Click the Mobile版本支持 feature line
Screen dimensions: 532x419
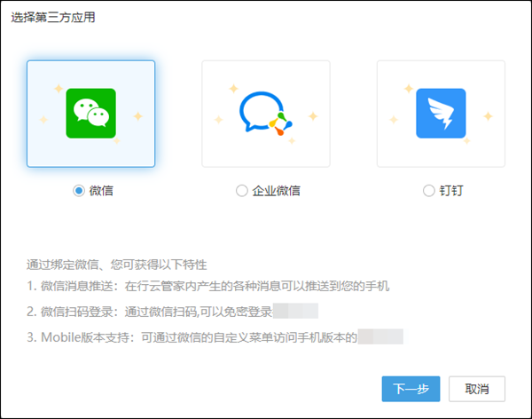pos(215,337)
